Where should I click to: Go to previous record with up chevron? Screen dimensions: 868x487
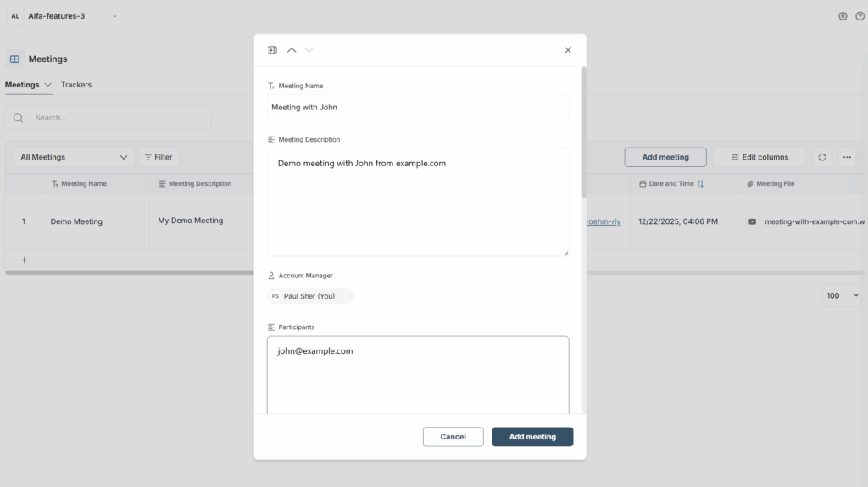(x=292, y=50)
